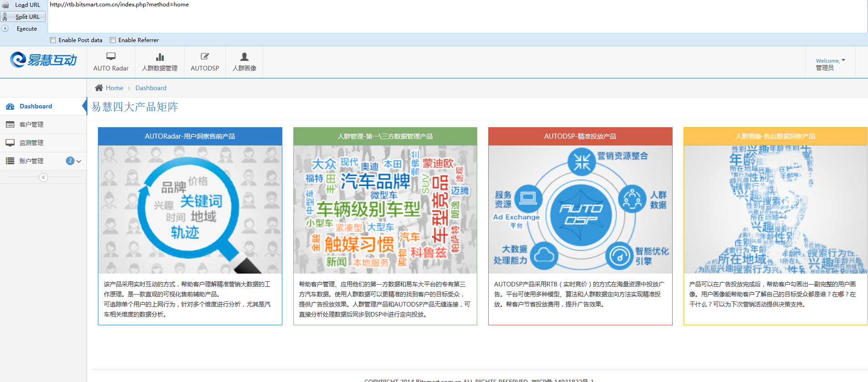This screenshot has width=868, height=382.
Task: Click the AUTORadar magnifier thumbnail
Action: [190, 210]
